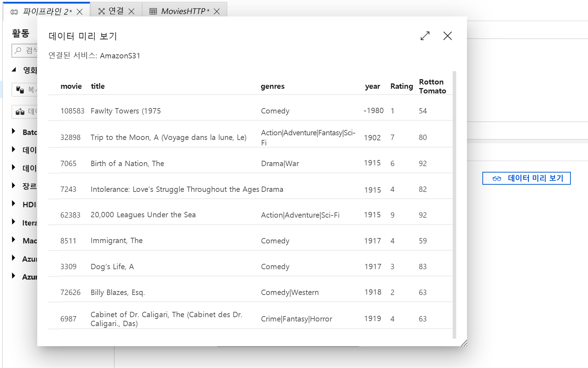Screen dimensions: 588x368
Task: Expand the data preview dialog to full size
Action: [x=425, y=36]
